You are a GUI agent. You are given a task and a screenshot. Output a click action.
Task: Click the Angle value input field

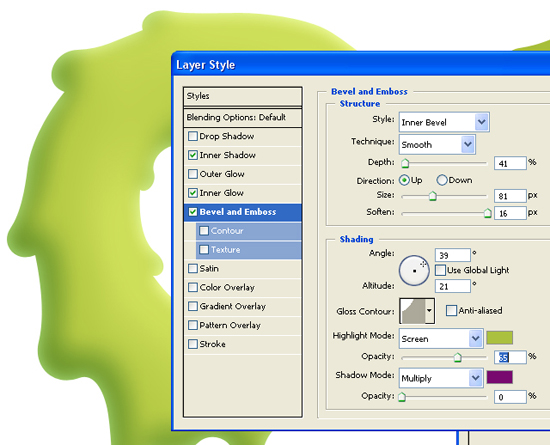click(452, 255)
